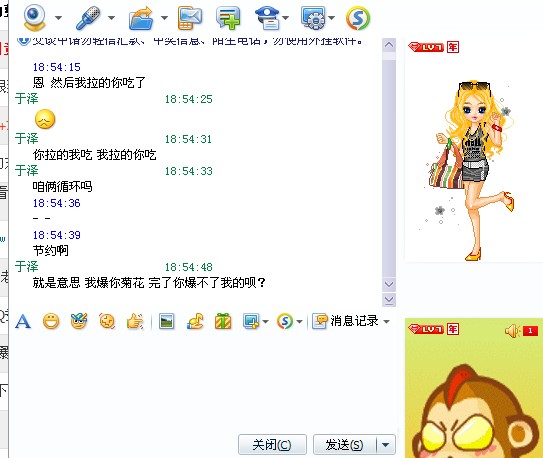Viewport: 543px width, 458px height.
Task: Click message 节约啊
Action: pyautogui.click(x=51, y=250)
